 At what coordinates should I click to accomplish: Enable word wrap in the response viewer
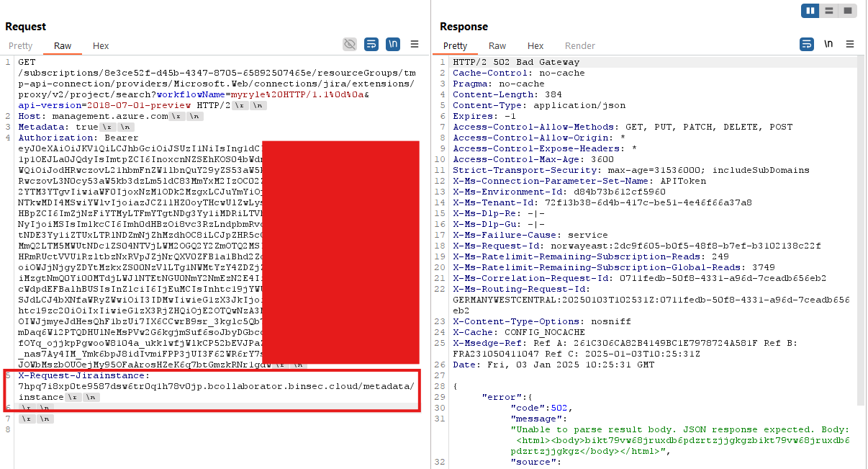pos(806,44)
